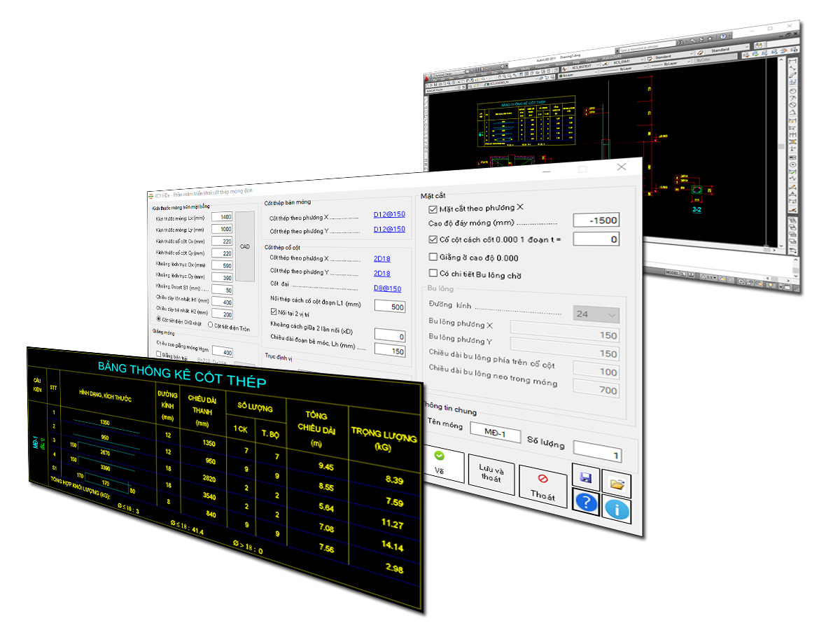The height and width of the screenshot is (630, 840).
Task: Open bản móng phương Y link D12@150
Action: point(389,229)
